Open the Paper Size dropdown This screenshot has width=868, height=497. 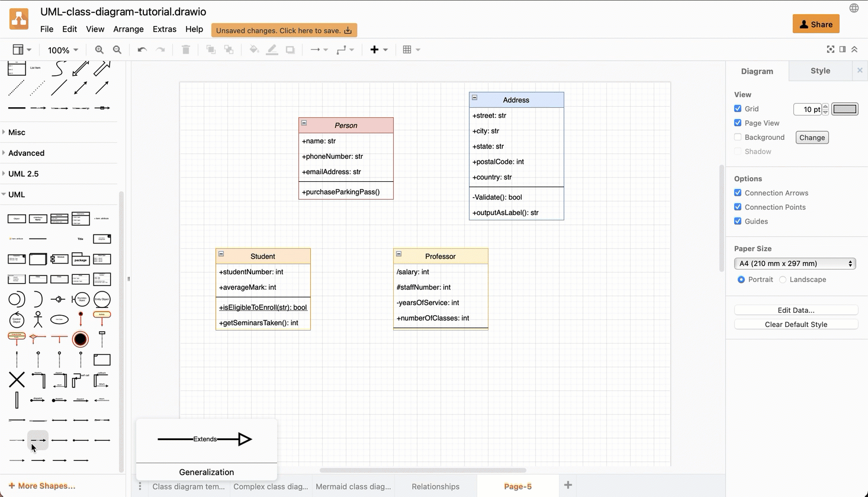(795, 263)
